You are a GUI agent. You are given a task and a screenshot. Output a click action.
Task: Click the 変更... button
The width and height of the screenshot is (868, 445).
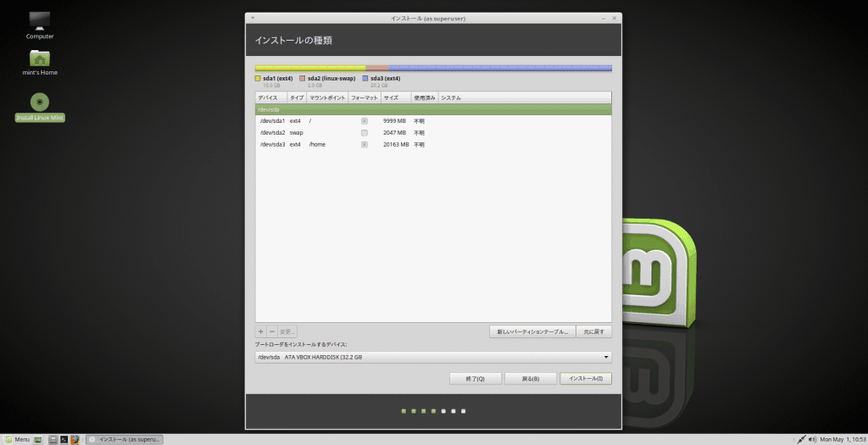point(287,331)
